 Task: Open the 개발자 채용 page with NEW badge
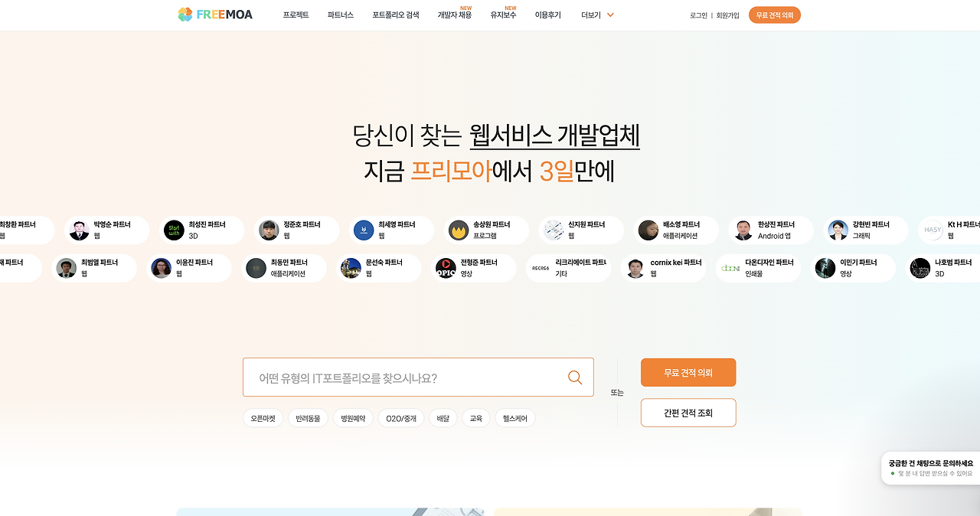coord(456,15)
